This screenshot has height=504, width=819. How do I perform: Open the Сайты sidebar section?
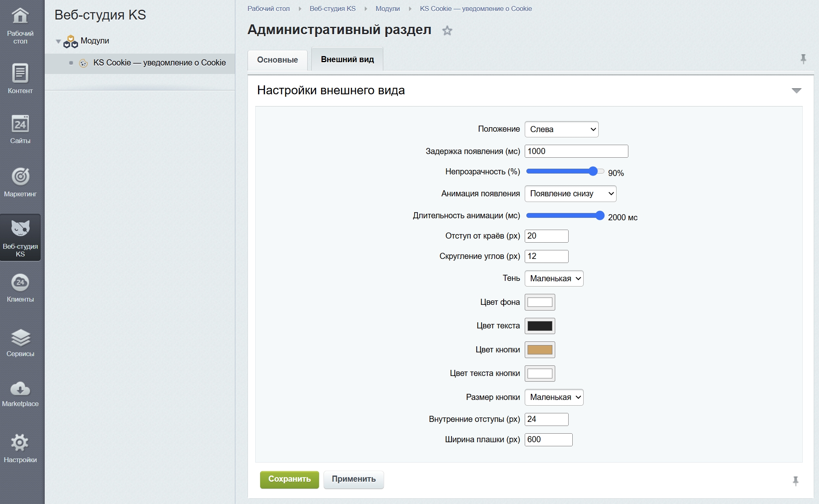pos(20,129)
